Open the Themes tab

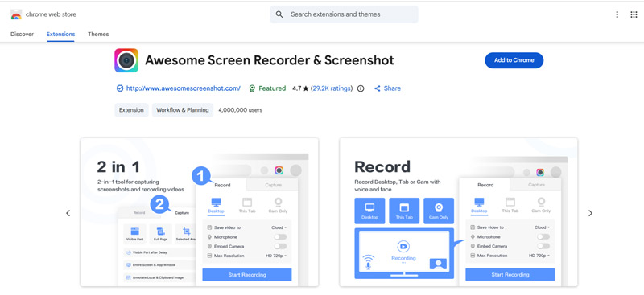point(98,34)
